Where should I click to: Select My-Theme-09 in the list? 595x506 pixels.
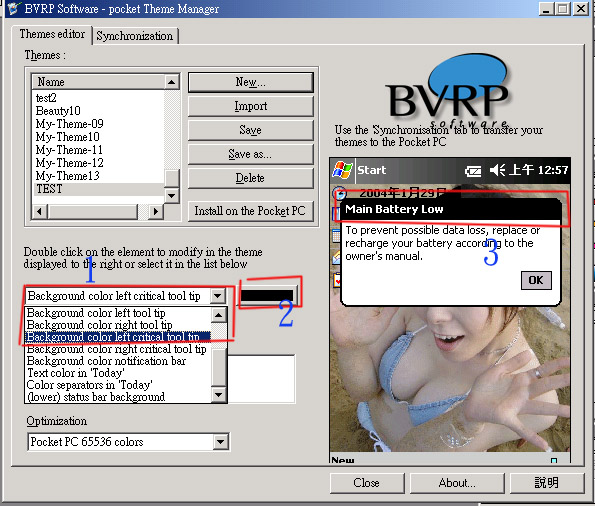click(x=69, y=123)
